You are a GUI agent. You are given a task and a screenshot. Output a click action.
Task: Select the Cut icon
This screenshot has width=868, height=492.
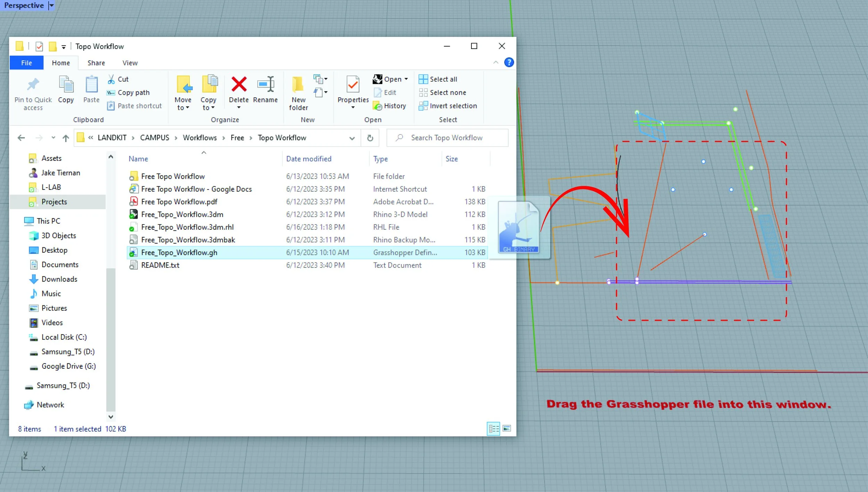pos(111,79)
